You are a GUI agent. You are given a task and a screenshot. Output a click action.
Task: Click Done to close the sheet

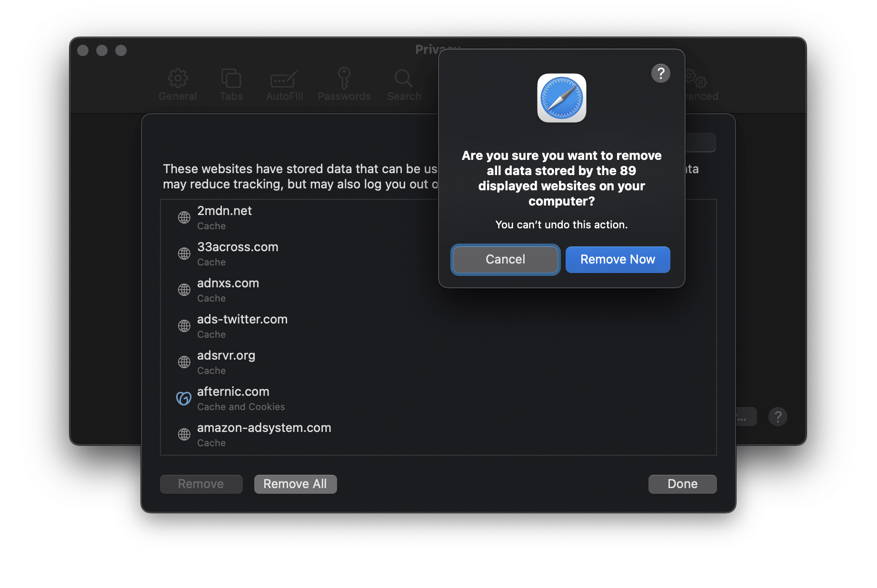(x=682, y=484)
